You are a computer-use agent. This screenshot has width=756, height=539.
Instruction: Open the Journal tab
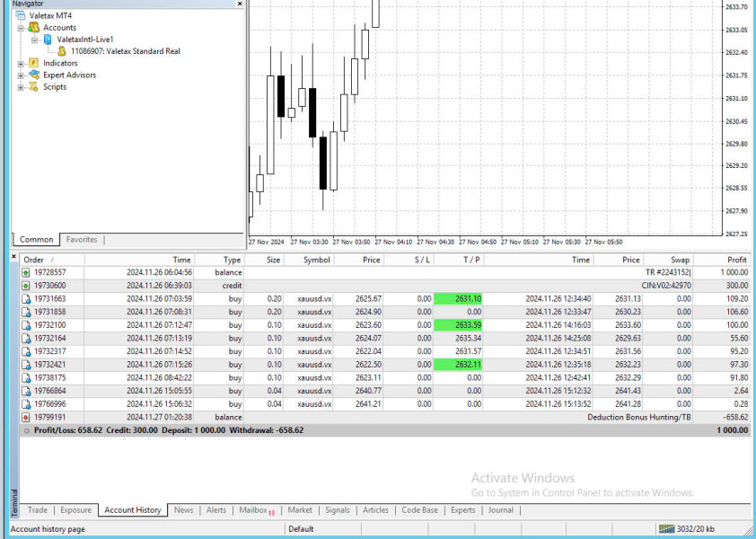[x=500, y=510]
